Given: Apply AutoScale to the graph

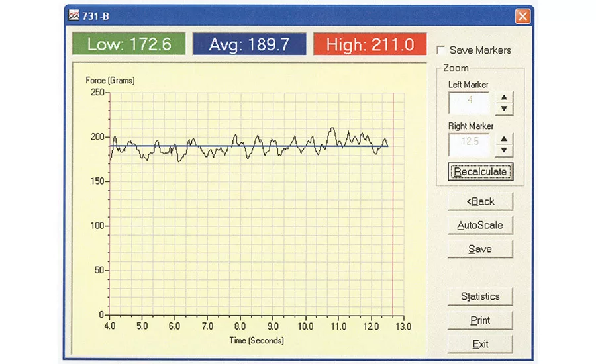Looking at the screenshot, I should (480, 225).
